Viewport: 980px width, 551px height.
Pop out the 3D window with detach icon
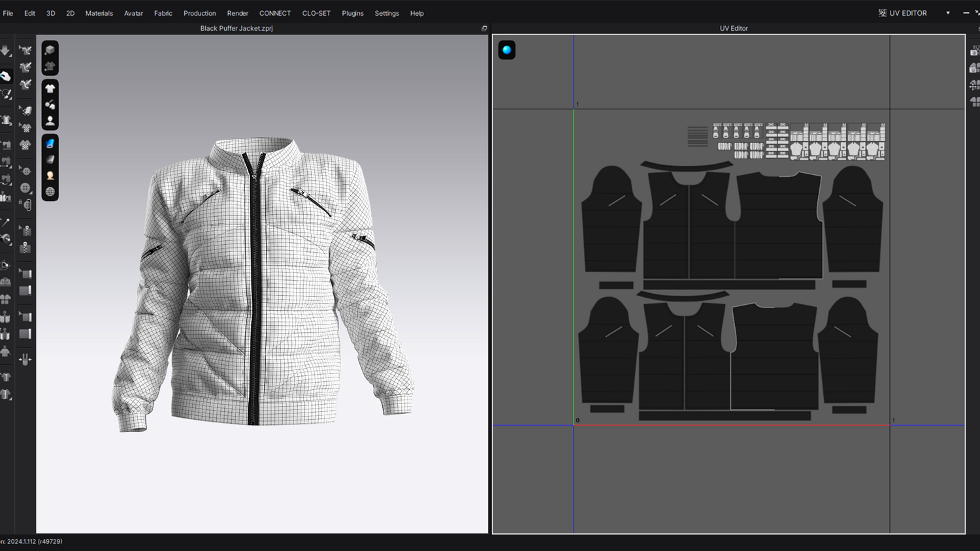click(x=484, y=29)
